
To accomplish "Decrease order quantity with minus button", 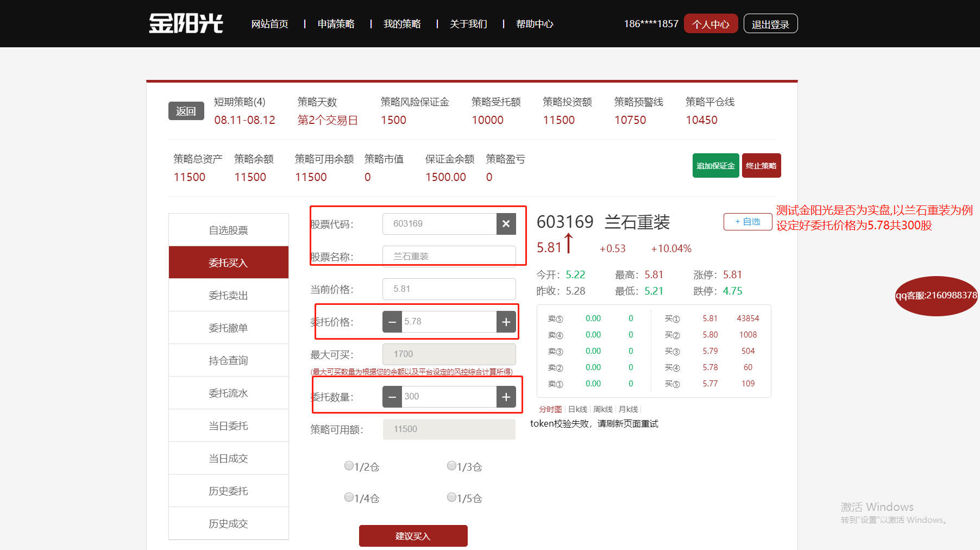I will (x=392, y=397).
